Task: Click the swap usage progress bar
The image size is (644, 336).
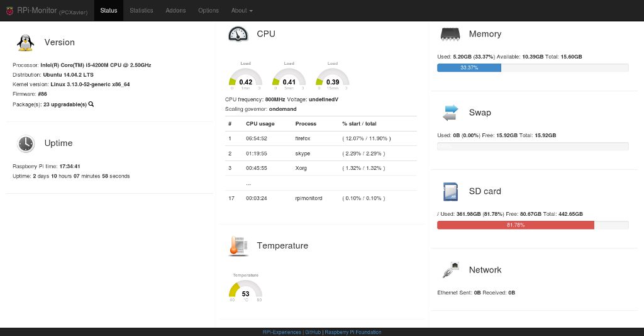Action: point(533,146)
